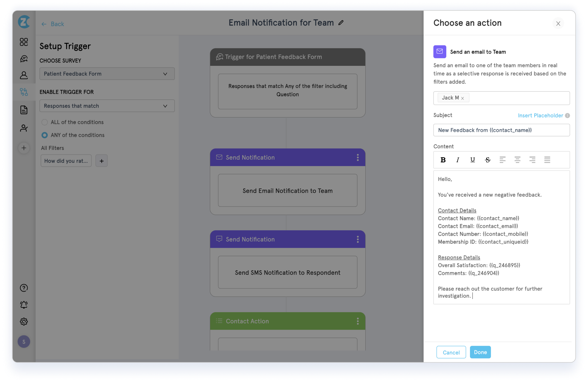588x383 pixels.
Task: Remove Jack M from recipients
Action: pyautogui.click(x=463, y=98)
